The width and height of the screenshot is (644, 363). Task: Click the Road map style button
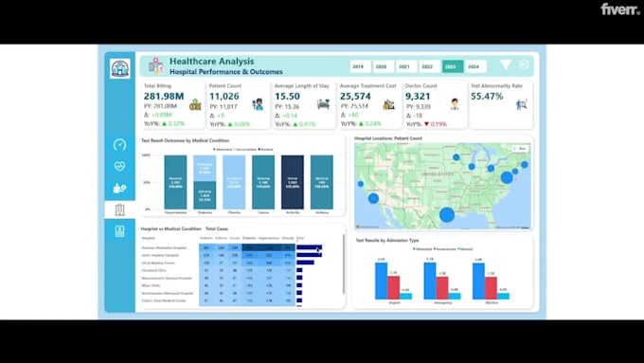point(520,149)
